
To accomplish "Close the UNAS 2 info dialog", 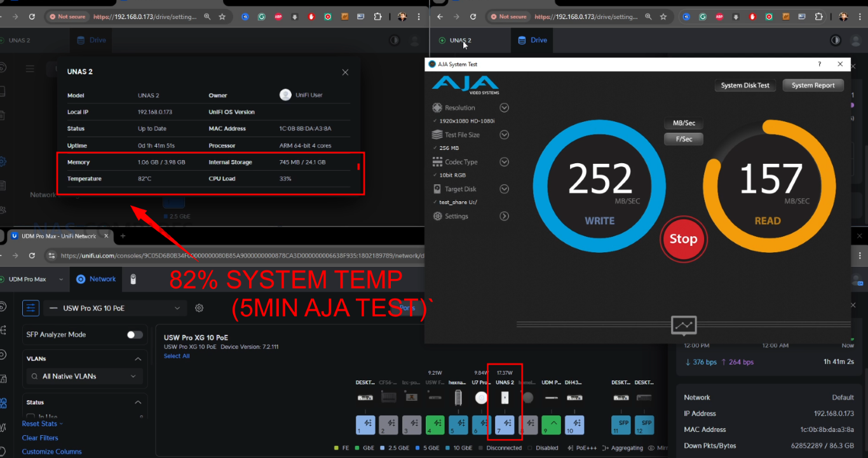I will point(345,72).
